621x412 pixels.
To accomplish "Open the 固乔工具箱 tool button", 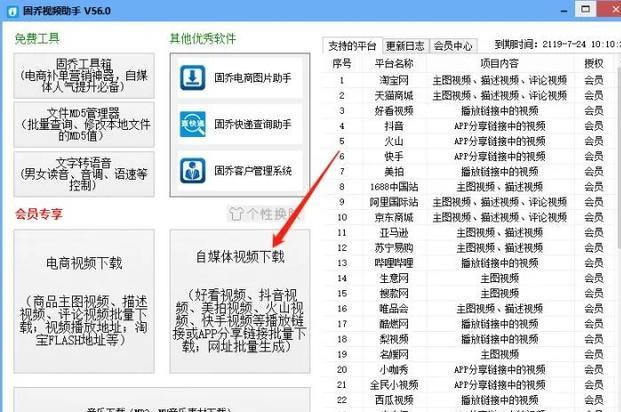I will coord(84,75).
